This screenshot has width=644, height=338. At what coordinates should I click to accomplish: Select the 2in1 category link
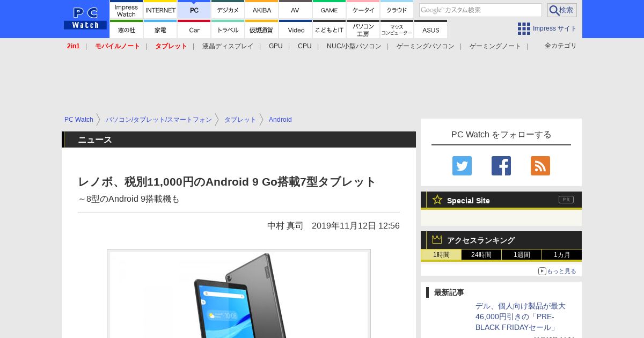coord(74,46)
